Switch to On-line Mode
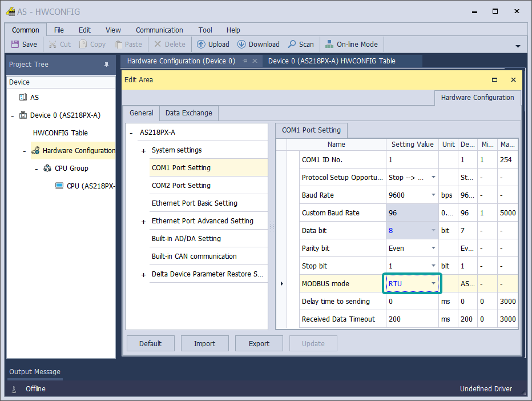Viewport: 532px width, 401px height. pyautogui.click(x=351, y=44)
